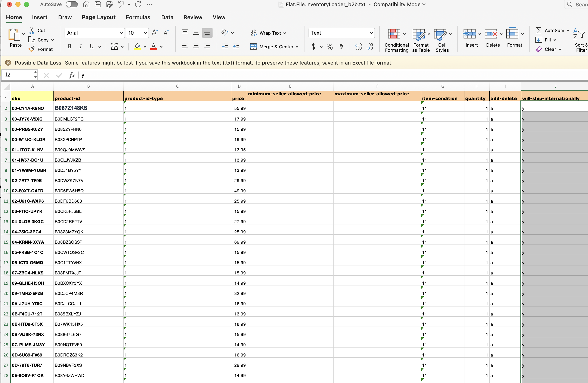Click the Decrease Indent icon

point(225,46)
